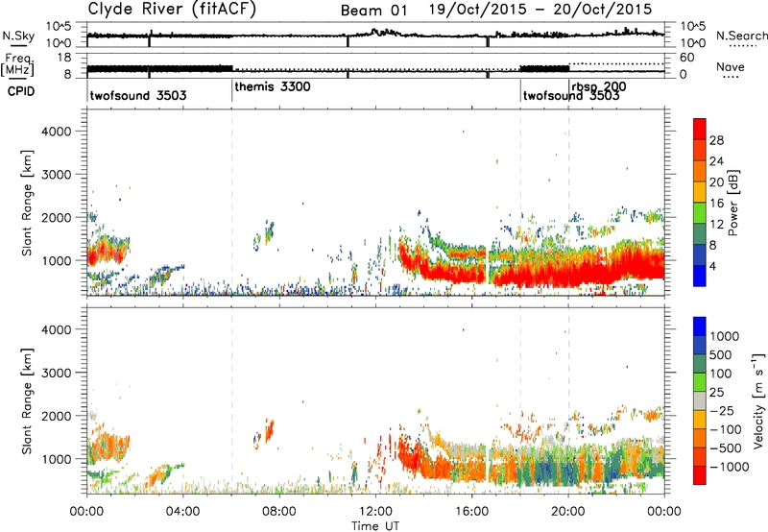
Task: Pick the blue bottom segment of Power colorbar
Action: click(x=700, y=277)
